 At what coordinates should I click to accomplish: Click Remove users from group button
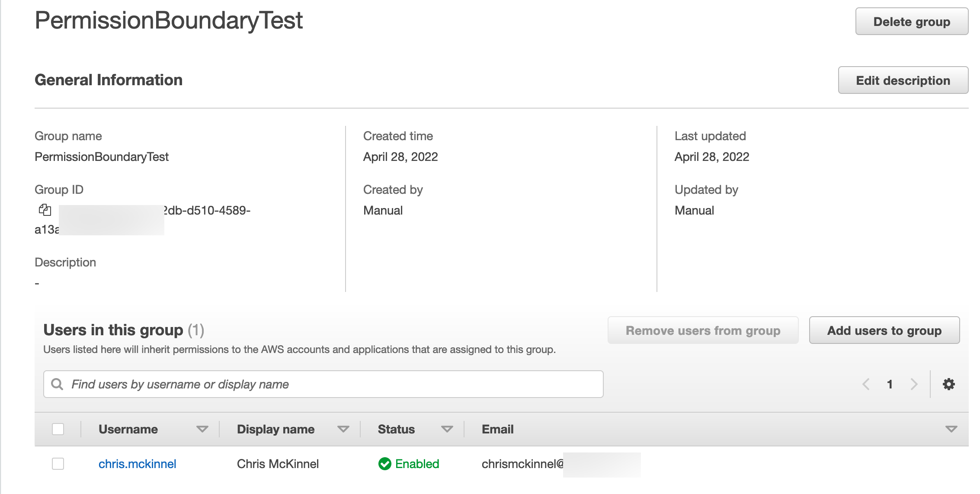pos(703,330)
